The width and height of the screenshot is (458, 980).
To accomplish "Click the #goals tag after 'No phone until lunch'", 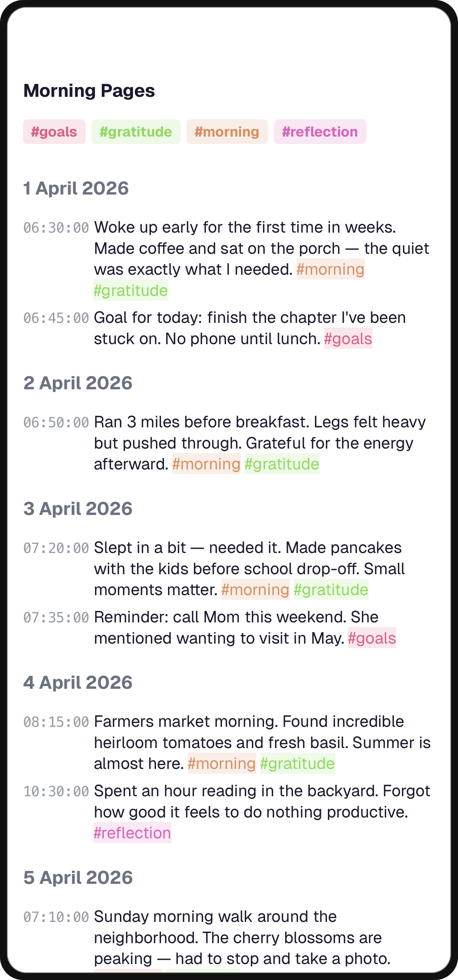I will click(348, 339).
